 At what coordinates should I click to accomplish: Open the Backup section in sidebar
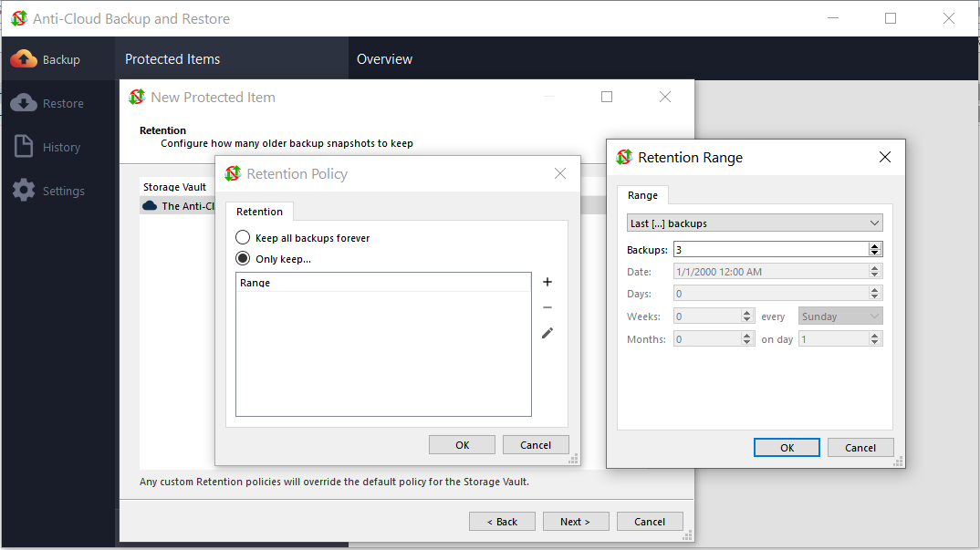click(57, 59)
